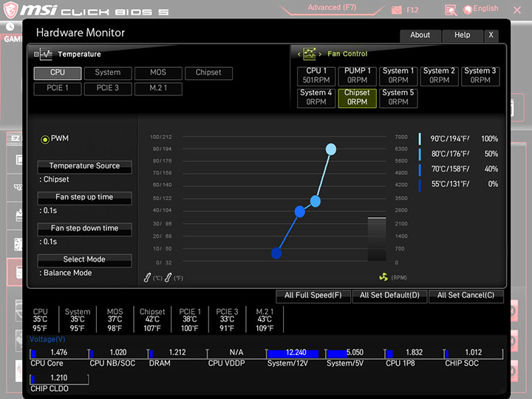Click the 55°C fan curve point
Viewport: 532px width, 399px height.
point(276,253)
